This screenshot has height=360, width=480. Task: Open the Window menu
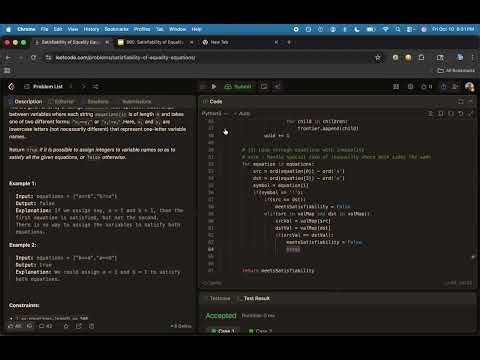[177, 29]
